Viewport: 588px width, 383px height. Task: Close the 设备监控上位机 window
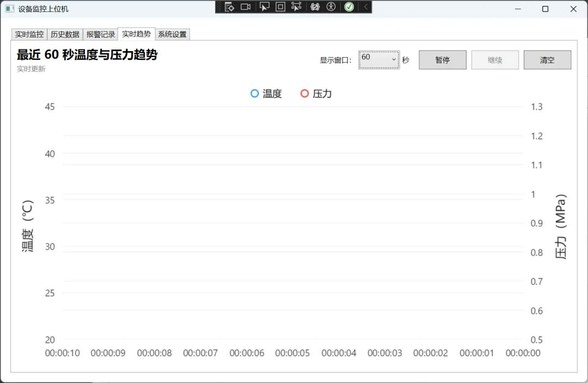click(x=573, y=9)
